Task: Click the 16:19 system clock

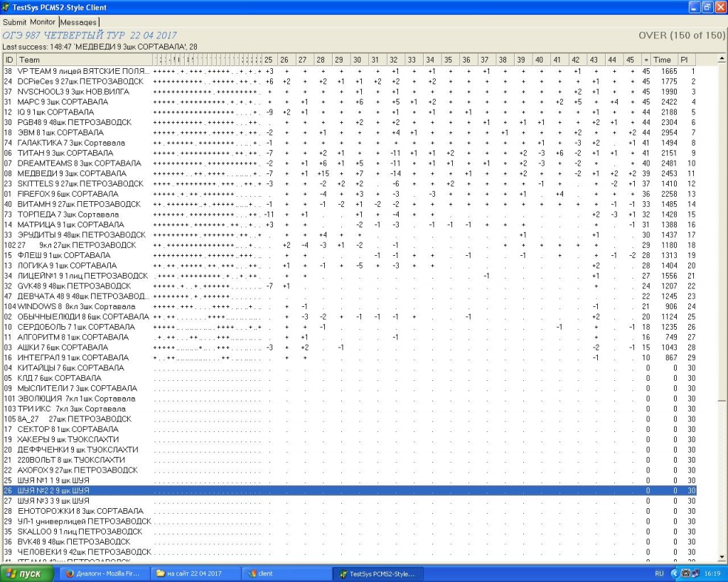Action: pos(712,573)
